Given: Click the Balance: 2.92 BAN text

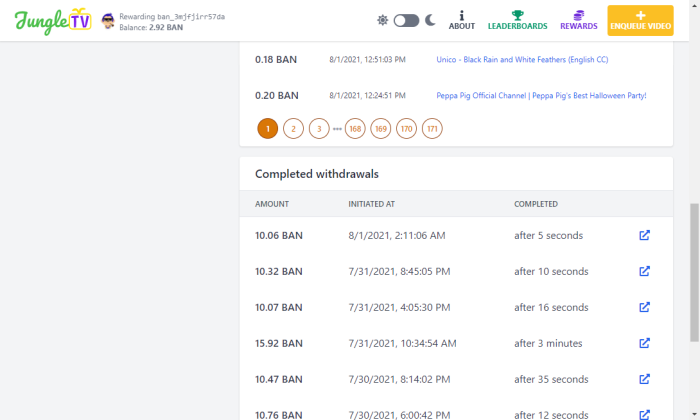Looking at the screenshot, I should [x=151, y=27].
